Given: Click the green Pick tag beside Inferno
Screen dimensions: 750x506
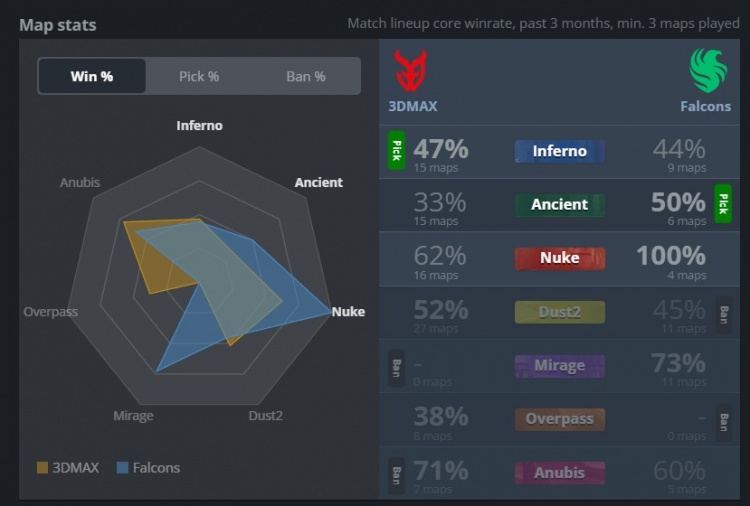Looking at the screenshot, I should coord(396,151).
